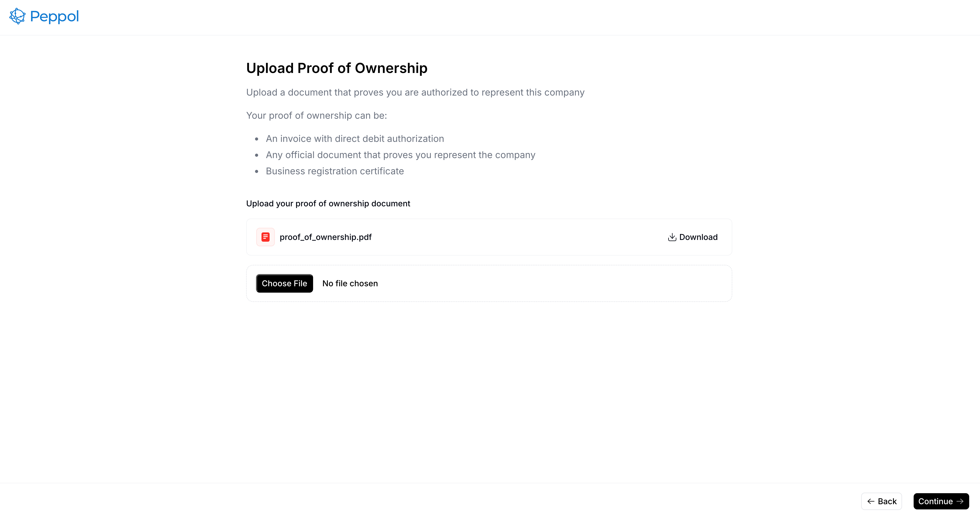Click the Business registration certificate bullet text
This screenshot has width=980, height=515.
click(334, 171)
